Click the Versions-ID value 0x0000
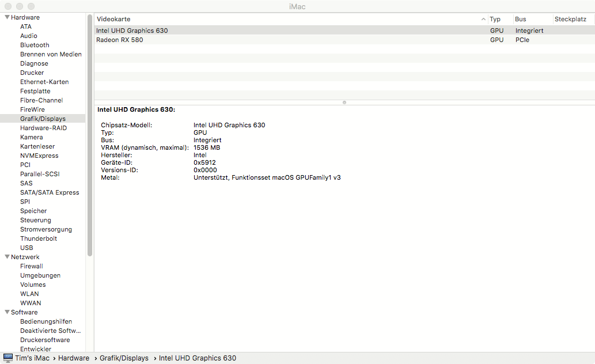The image size is (595, 364). [205, 170]
